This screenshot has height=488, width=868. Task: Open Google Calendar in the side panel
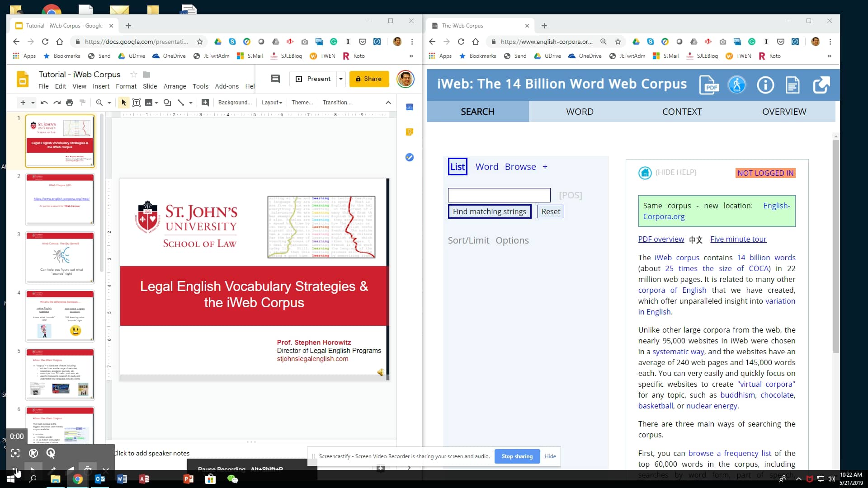point(410,108)
